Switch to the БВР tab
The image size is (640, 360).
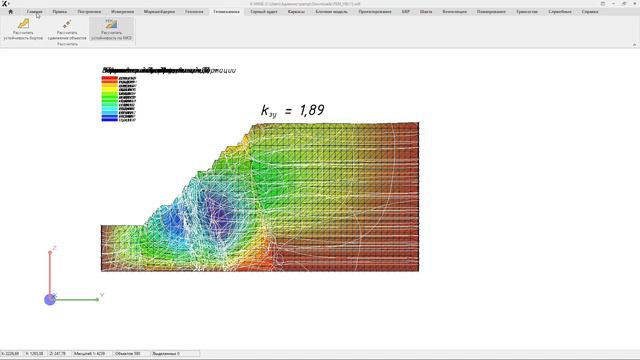coord(406,12)
